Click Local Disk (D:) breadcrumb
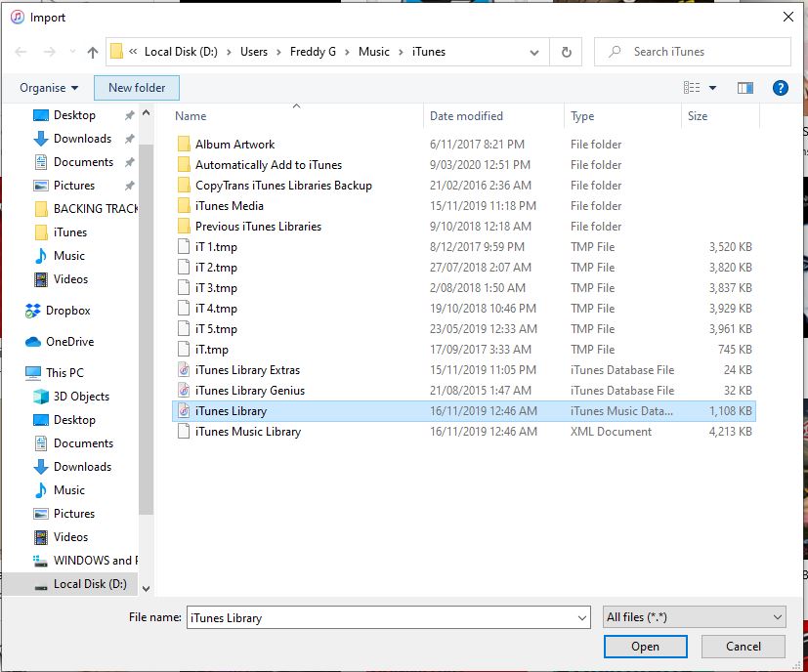808x672 pixels. [181, 52]
